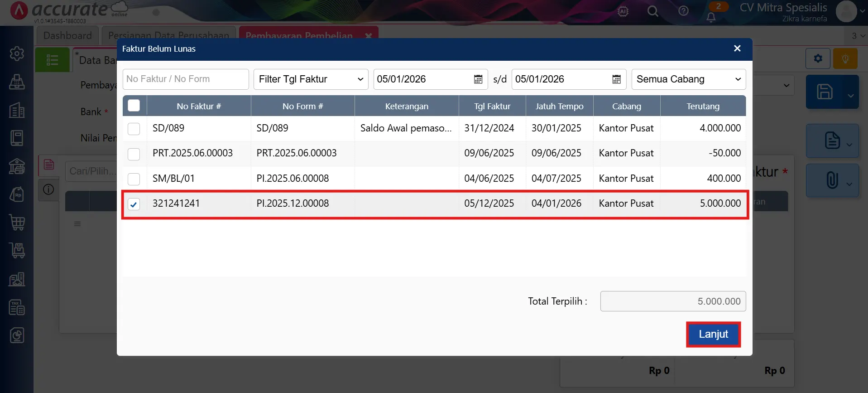868x393 pixels.
Task: Open the Persiapan Data Perusahaan tab
Action: tap(168, 35)
